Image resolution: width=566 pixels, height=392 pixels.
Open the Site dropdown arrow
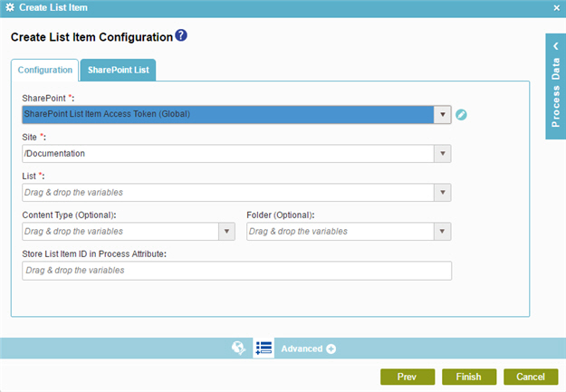click(443, 154)
